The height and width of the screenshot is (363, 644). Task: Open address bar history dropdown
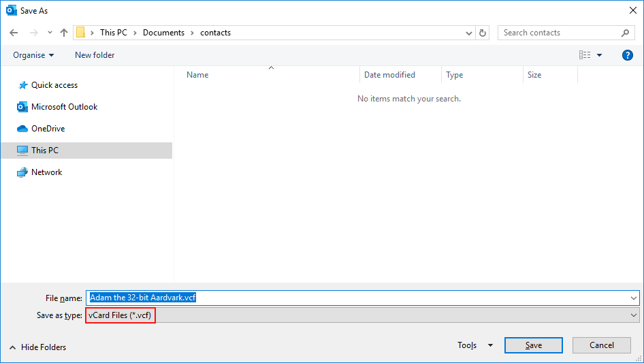click(468, 33)
